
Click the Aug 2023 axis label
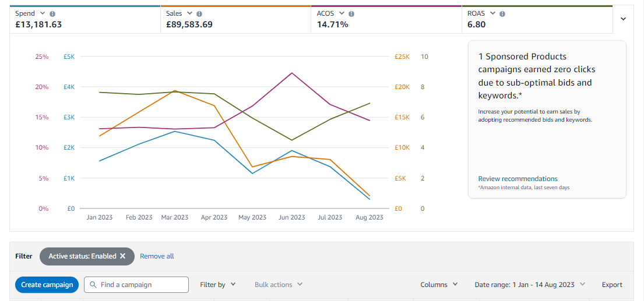pyautogui.click(x=369, y=217)
